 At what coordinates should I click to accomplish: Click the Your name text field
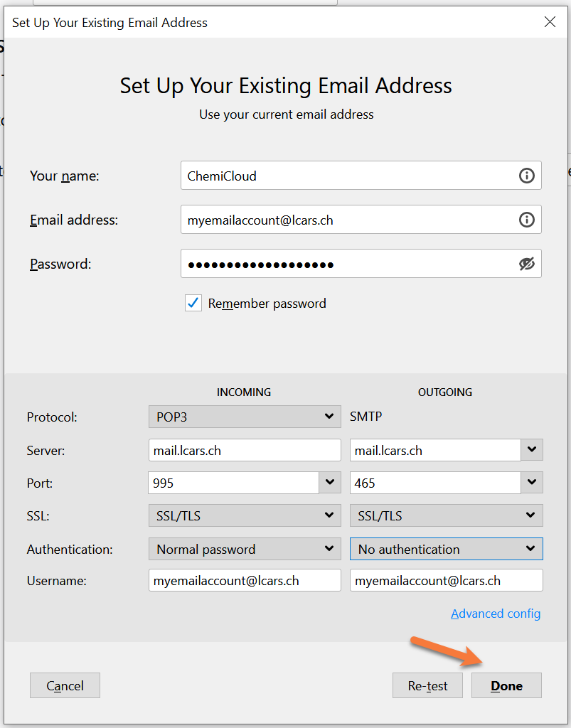pyautogui.click(x=348, y=176)
